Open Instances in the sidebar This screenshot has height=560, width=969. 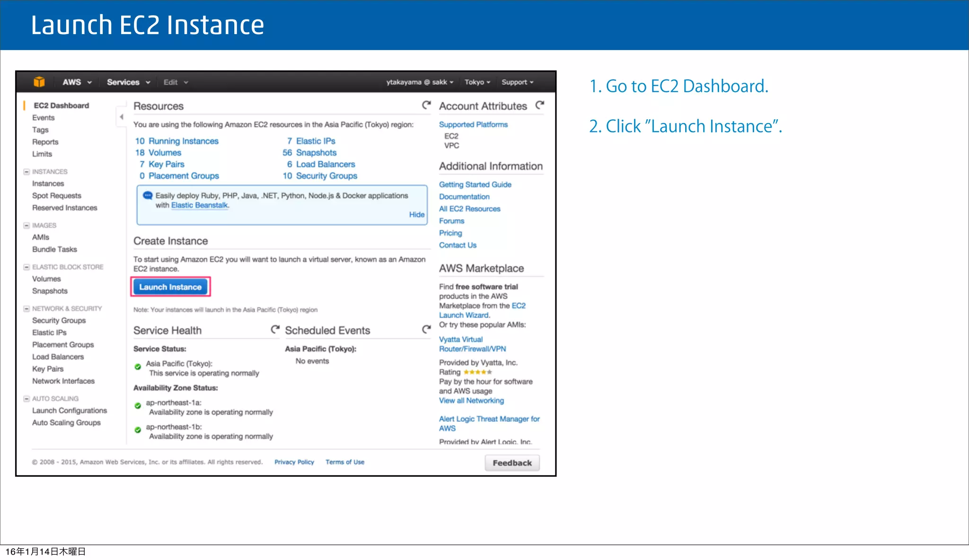tap(48, 184)
